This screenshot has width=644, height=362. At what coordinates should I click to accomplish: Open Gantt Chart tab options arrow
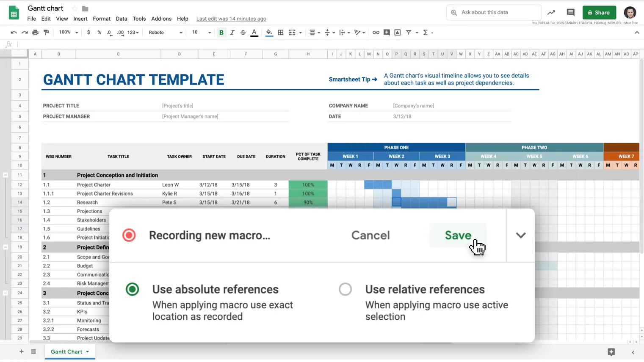(88, 352)
